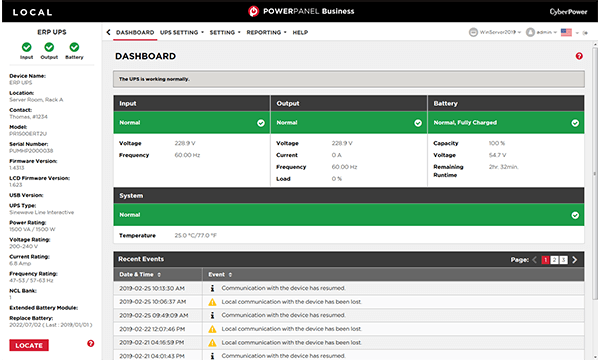Go to Recent Events page 3

point(564,260)
